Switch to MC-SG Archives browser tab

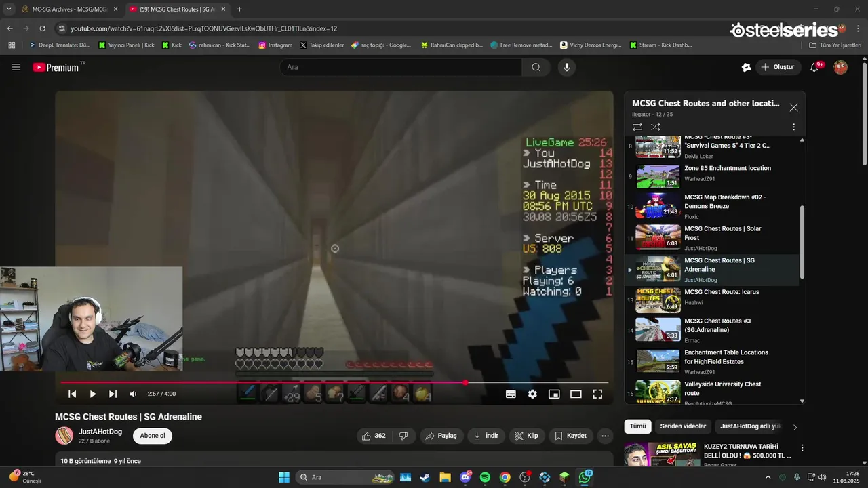click(70, 9)
